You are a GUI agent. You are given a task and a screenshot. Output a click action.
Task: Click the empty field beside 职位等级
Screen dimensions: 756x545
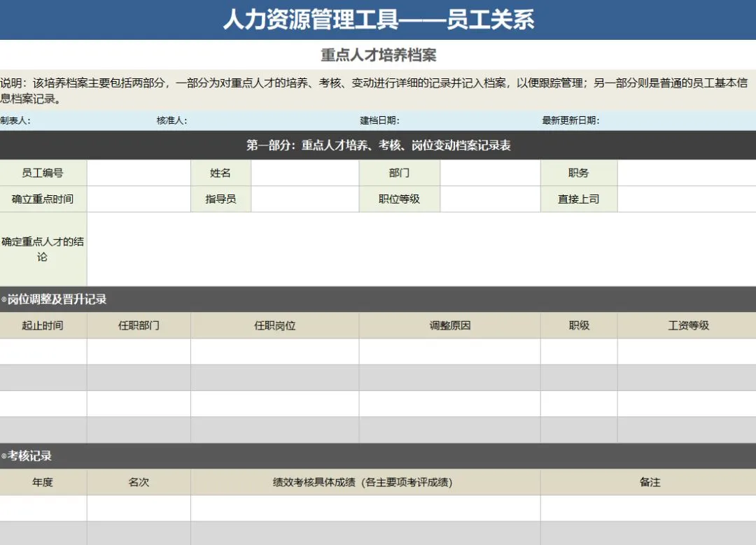point(490,199)
